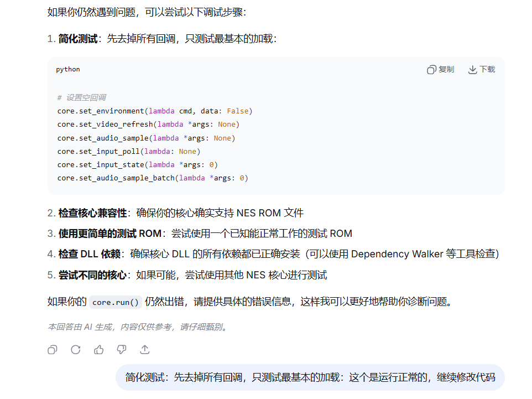This screenshot has width=532, height=399.
Task: Click the core.set_input_state code line
Action: click(x=137, y=165)
